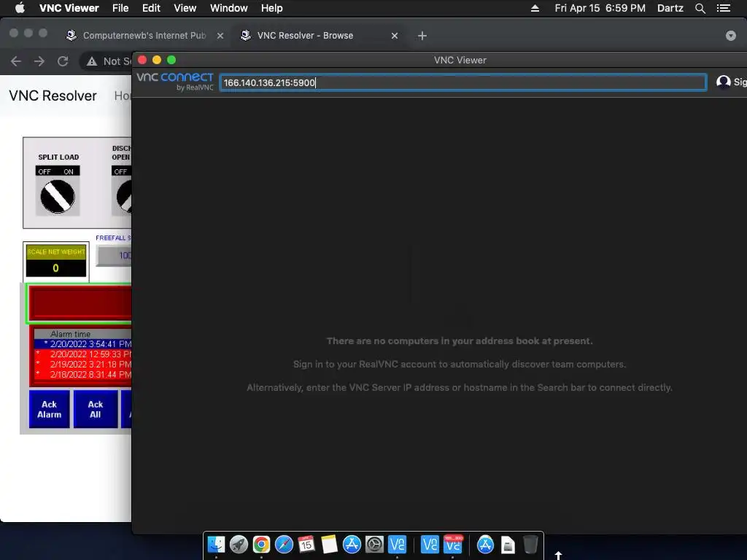Toggle the DISCH OPEN rotary switch
747x560 pixels.
(x=124, y=196)
